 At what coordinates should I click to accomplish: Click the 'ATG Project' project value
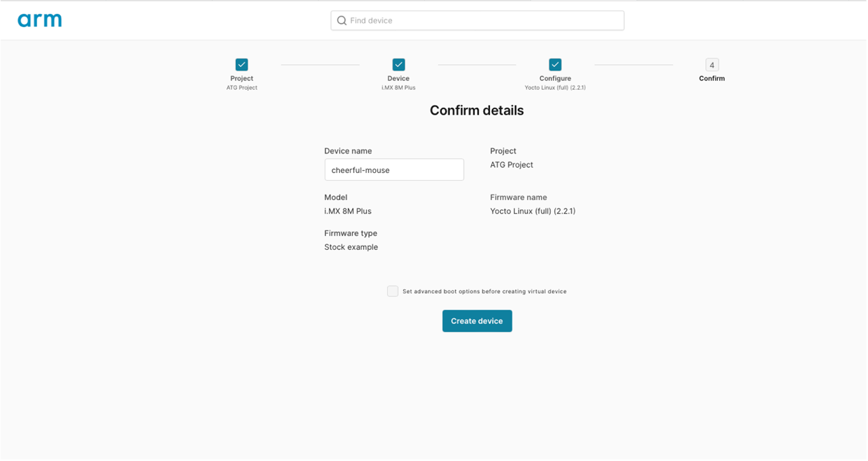pyautogui.click(x=511, y=165)
